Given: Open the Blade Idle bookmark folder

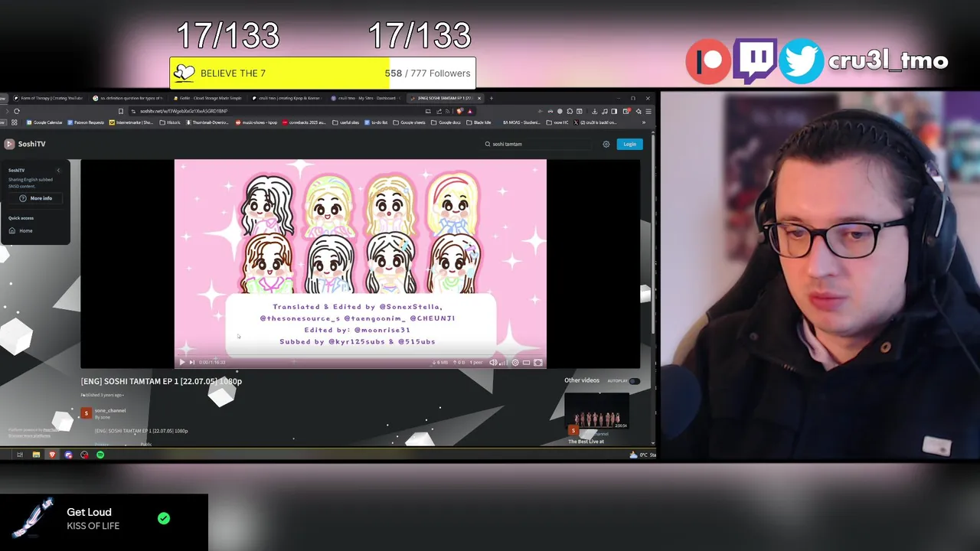Looking at the screenshot, I should [479, 122].
